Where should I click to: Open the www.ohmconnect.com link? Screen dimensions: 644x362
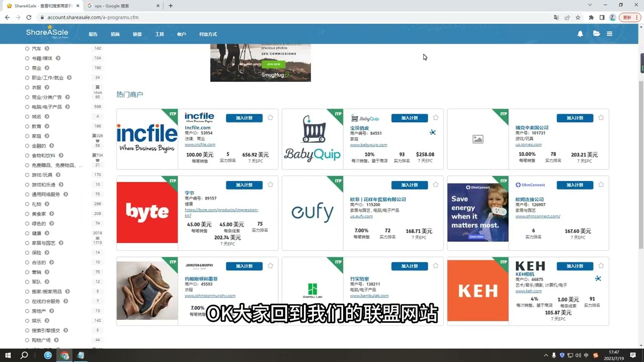pyautogui.click(x=538, y=216)
